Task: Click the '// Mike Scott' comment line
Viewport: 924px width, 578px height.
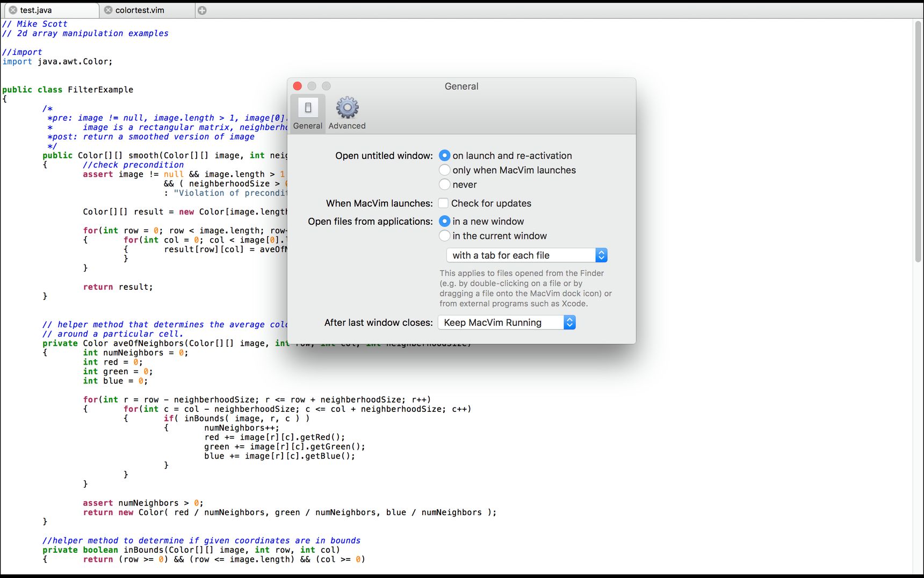Action: coord(35,24)
